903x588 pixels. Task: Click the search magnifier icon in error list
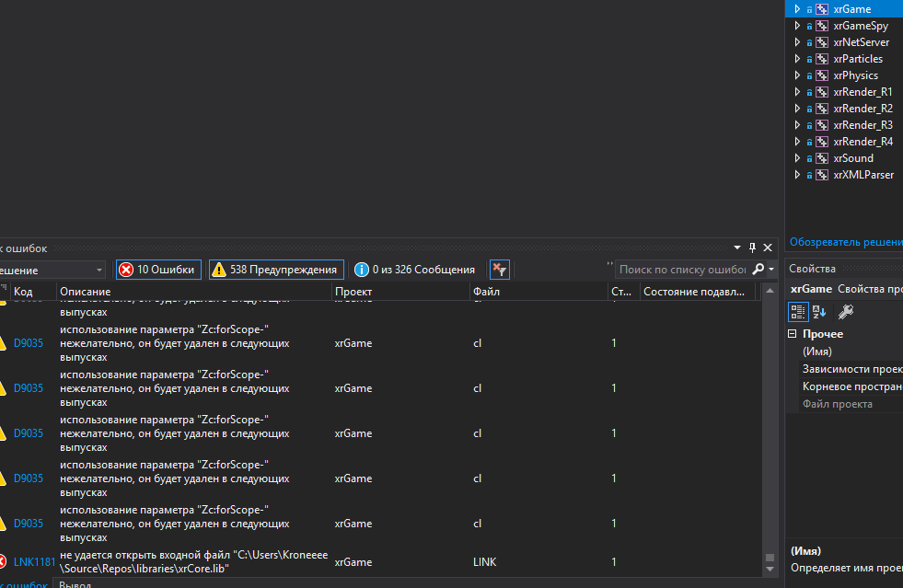pyautogui.click(x=758, y=270)
